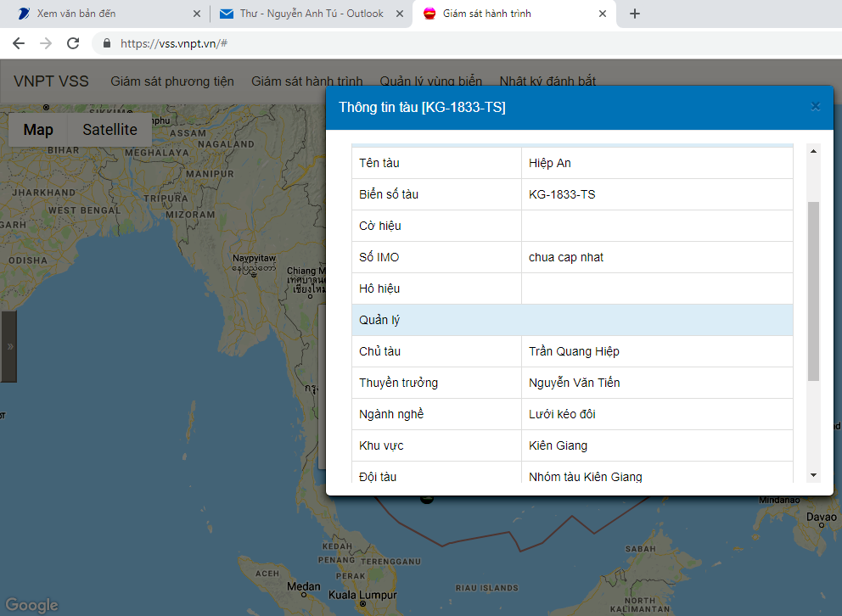Viewport: 842px width, 616px height.
Task: Open Giám sát phương tiện menu
Action: pyautogui.click(x=172, y=81)
